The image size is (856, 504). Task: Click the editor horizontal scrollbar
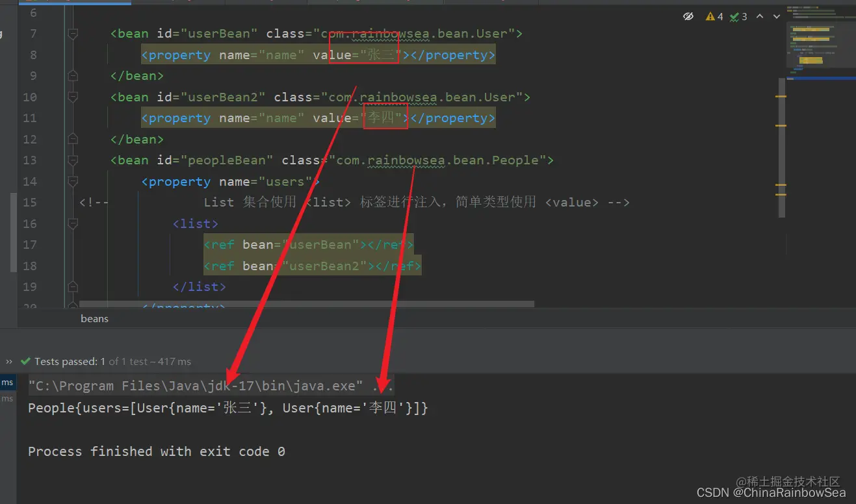coord(306,304)
